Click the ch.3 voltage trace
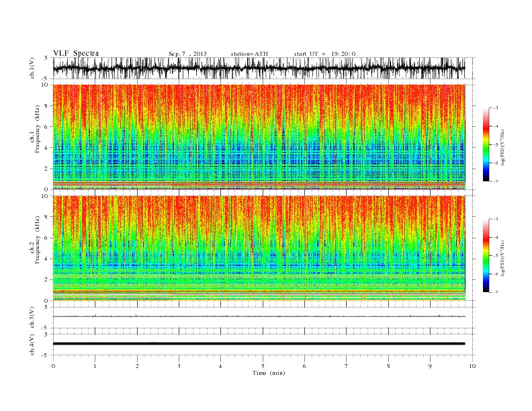532x411 pixels. point(259,316)
